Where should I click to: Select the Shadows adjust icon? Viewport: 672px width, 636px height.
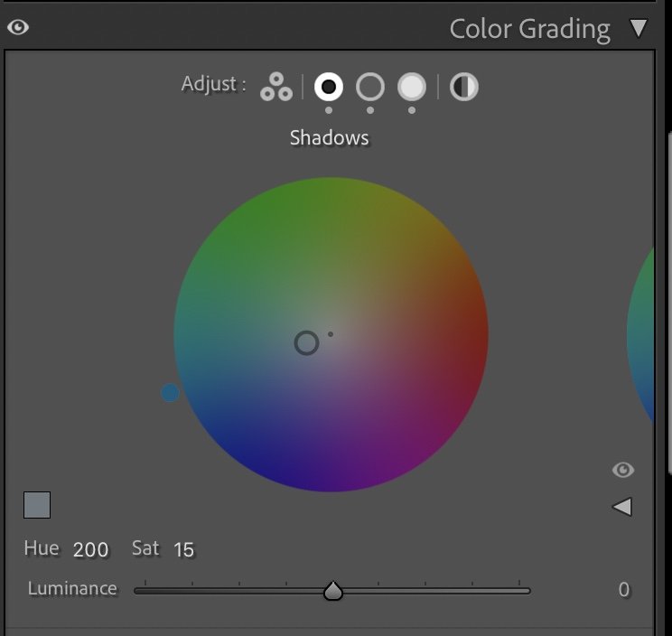point(329,87)
